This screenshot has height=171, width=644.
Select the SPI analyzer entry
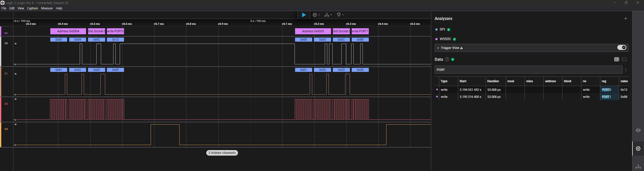(442, 30)
